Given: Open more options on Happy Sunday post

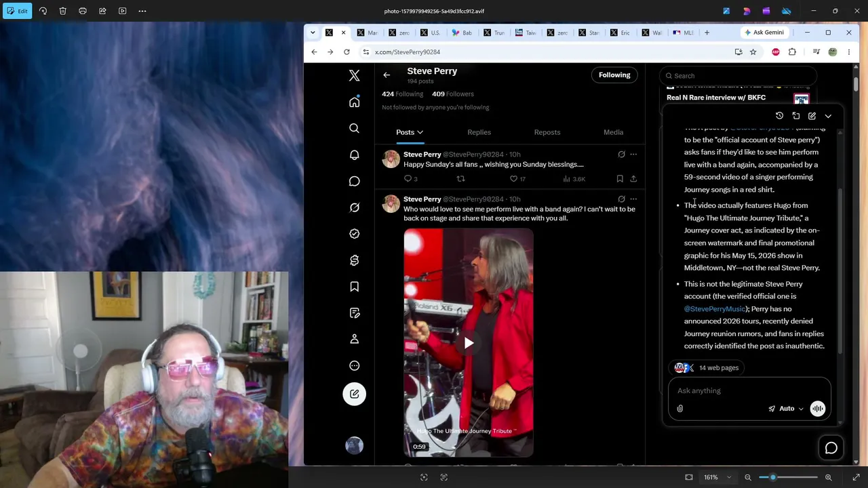Looking at the screenshot, I should (633, 155).
